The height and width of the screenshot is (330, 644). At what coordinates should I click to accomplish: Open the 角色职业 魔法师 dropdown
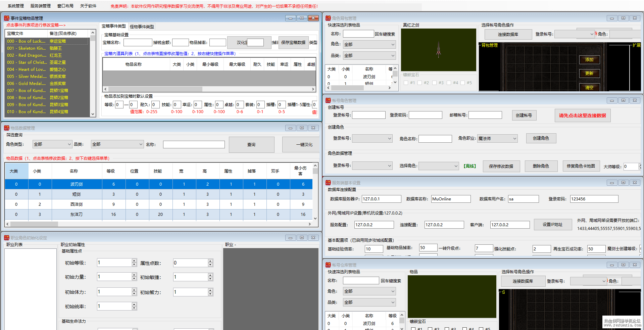point(497,138)
